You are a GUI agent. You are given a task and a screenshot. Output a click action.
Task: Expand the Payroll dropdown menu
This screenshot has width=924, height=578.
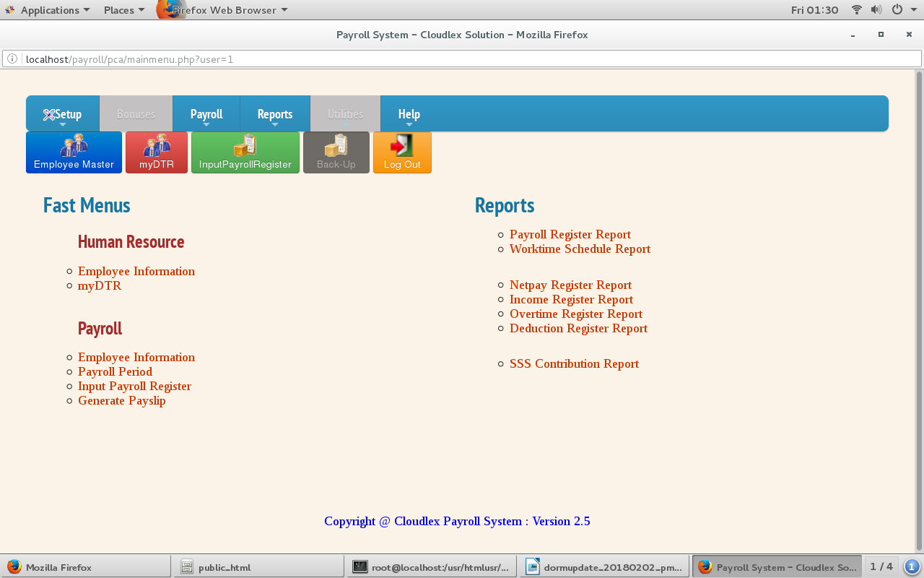206,114
